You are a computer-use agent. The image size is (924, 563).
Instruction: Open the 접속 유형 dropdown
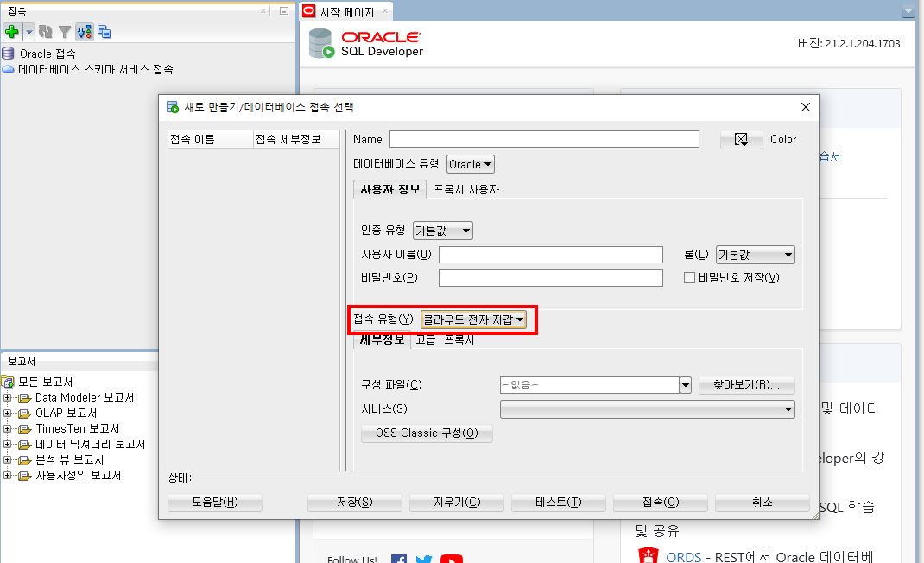point(473,319)
